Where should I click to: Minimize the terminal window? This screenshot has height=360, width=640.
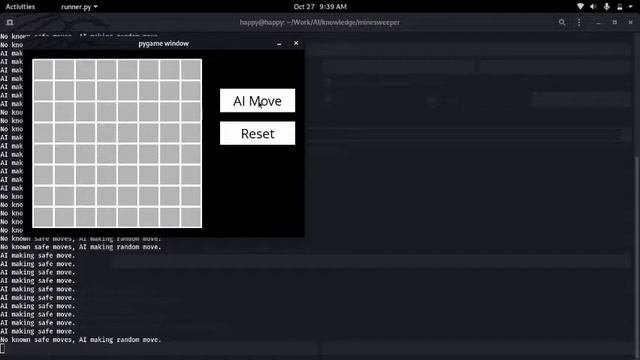[x=598, y=23]
